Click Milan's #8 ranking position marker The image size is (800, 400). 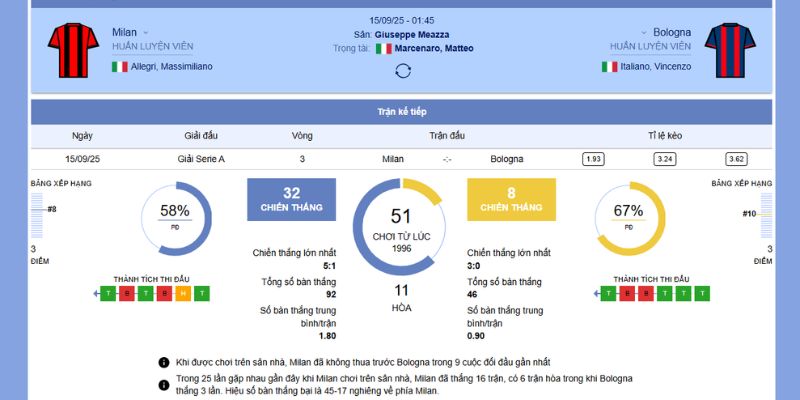[51, 209]
